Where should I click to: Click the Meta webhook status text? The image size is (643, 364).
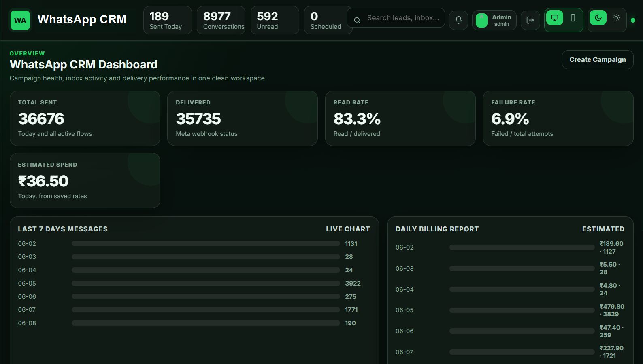point(207,134)
